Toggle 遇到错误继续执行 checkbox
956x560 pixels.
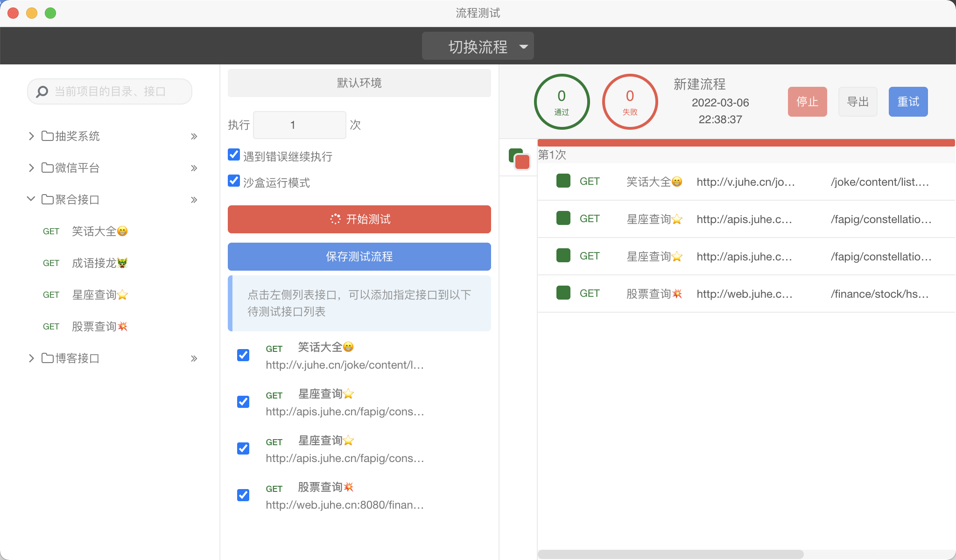pyautogui.click(x=234, y=155)
